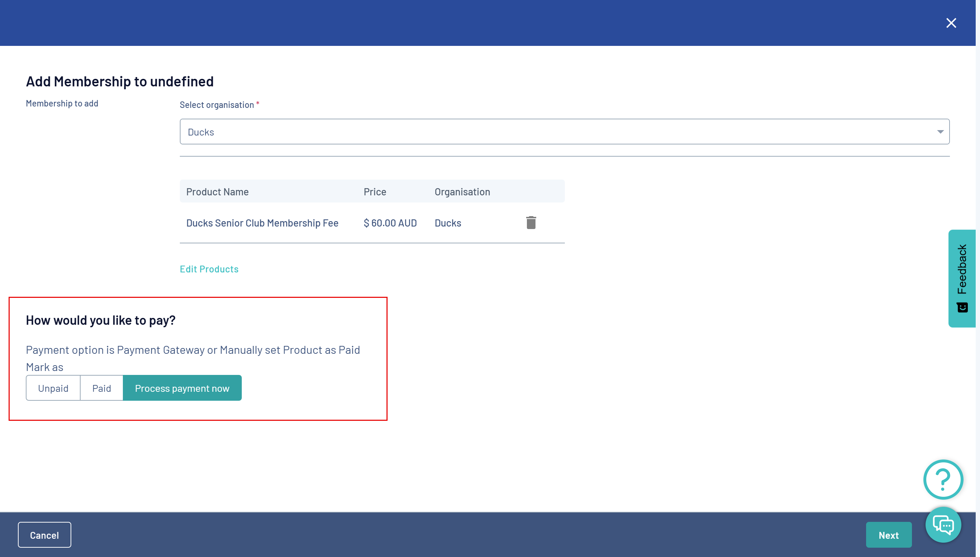Click the Edit Products link
980x557 pixels.
pyautogui.click(x=209, y=269)
